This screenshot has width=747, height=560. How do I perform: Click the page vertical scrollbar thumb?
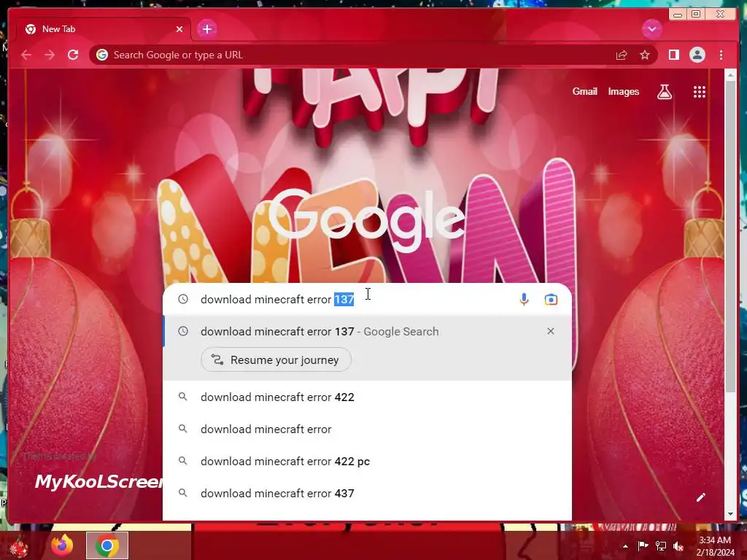[730, 236]
